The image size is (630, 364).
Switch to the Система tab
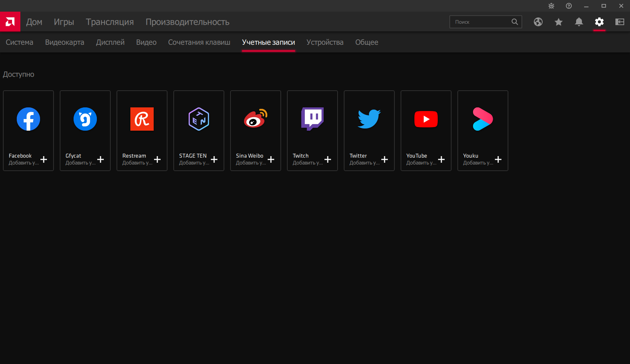(x=20, y=42)
